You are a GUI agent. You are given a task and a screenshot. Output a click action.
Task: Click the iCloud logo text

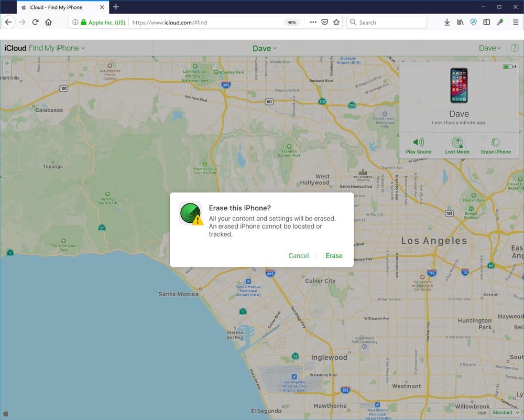[x=15, y=48]
